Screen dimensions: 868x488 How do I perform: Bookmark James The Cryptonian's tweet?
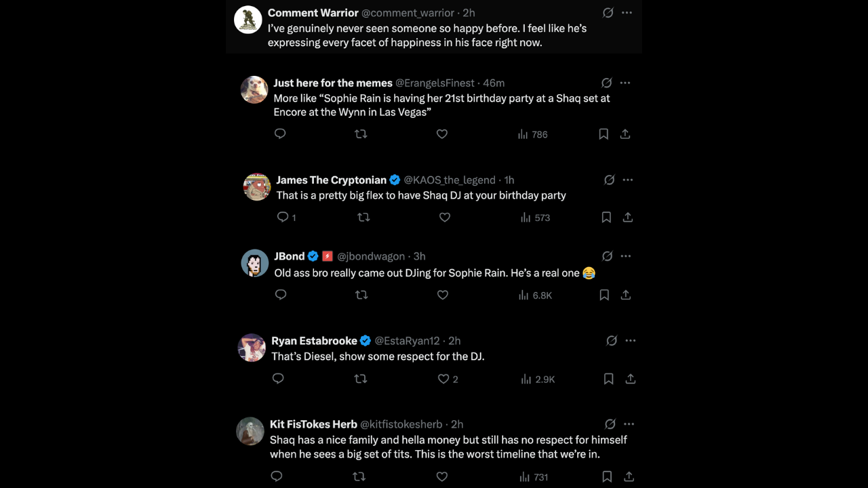606,218
